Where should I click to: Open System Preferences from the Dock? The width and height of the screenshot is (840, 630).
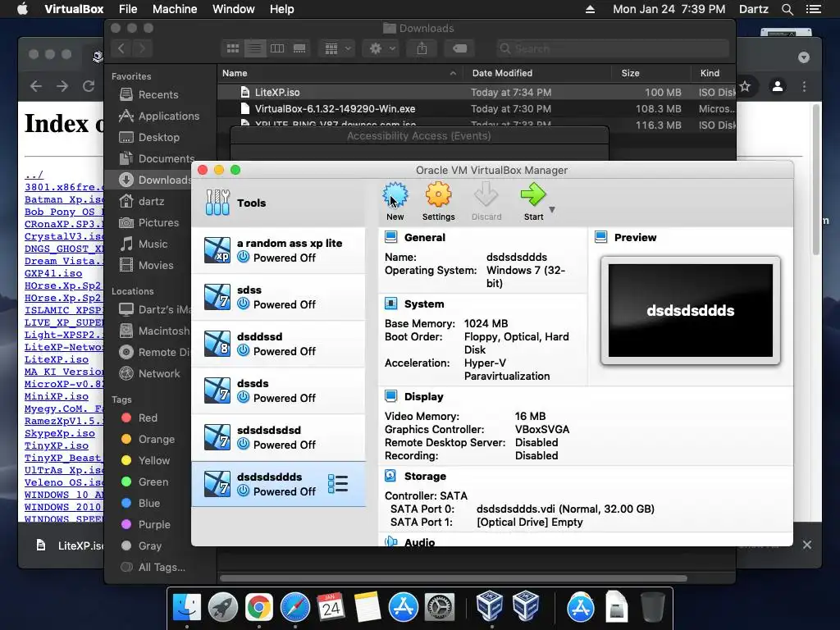440,608
